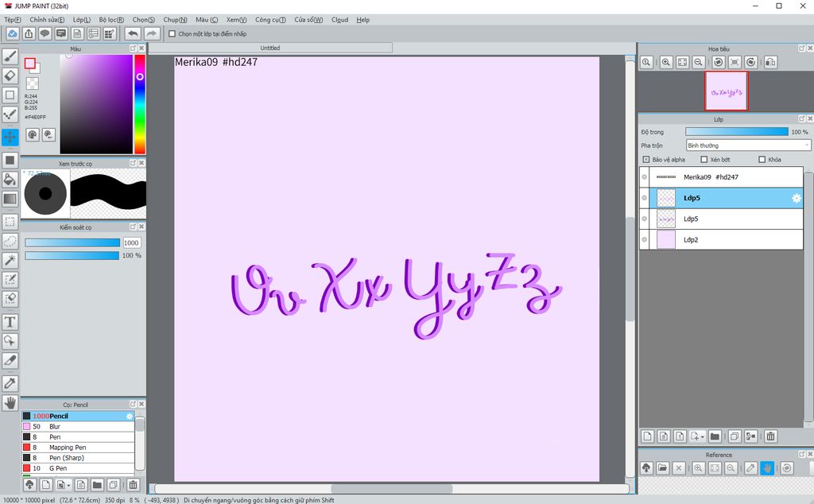Open the gear settings of the selected Lớp5 layer
This screenshot has width=814, height=504.
(x=797, y=198)
